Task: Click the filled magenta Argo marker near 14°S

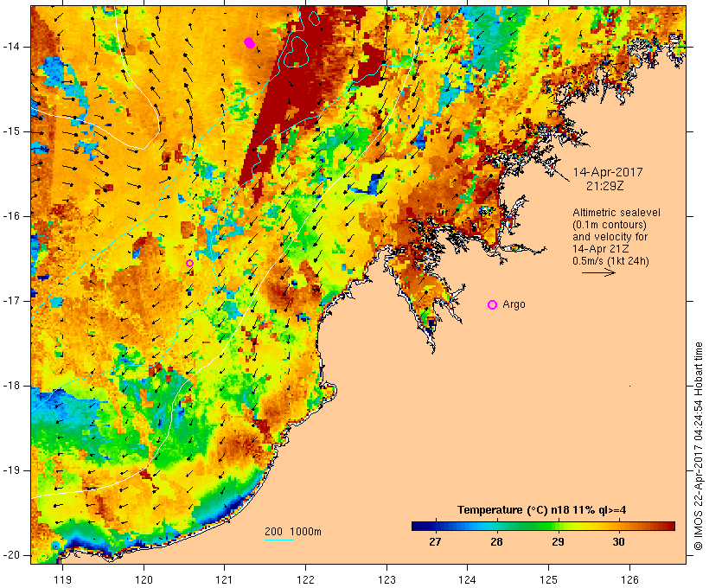Action: pos(249,43)
